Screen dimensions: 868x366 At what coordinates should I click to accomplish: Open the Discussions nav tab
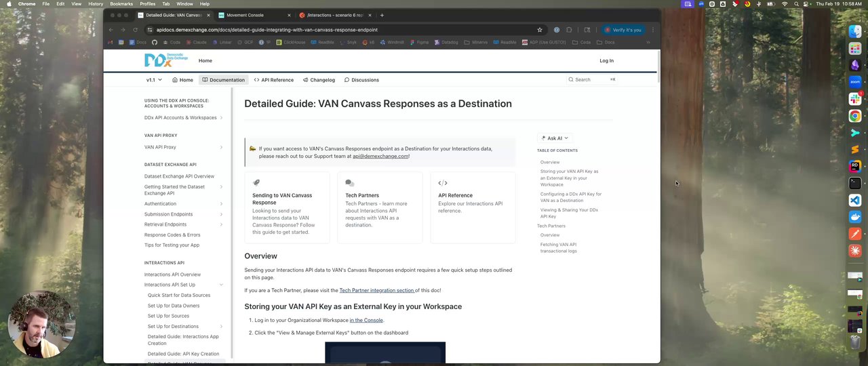pyautogui.click(x=361, y=80)
